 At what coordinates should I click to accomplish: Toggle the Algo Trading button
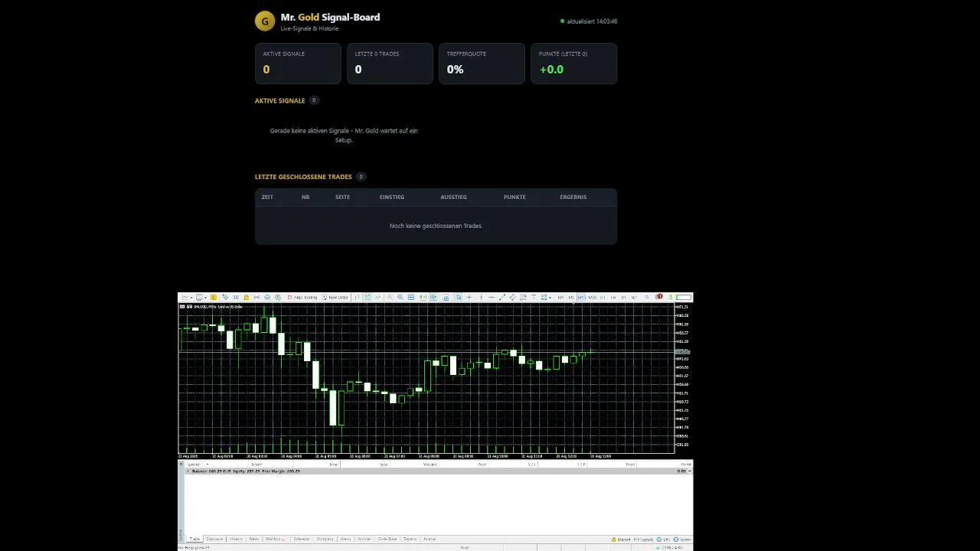click(302, 297)
